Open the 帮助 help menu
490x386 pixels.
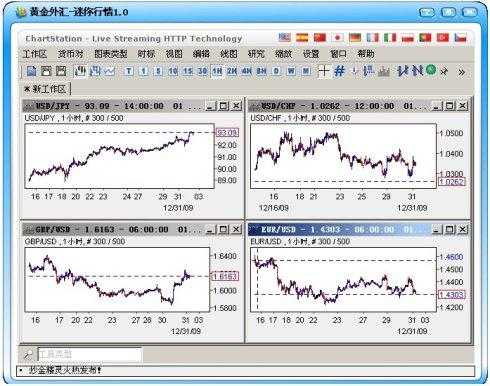(366, 54)
